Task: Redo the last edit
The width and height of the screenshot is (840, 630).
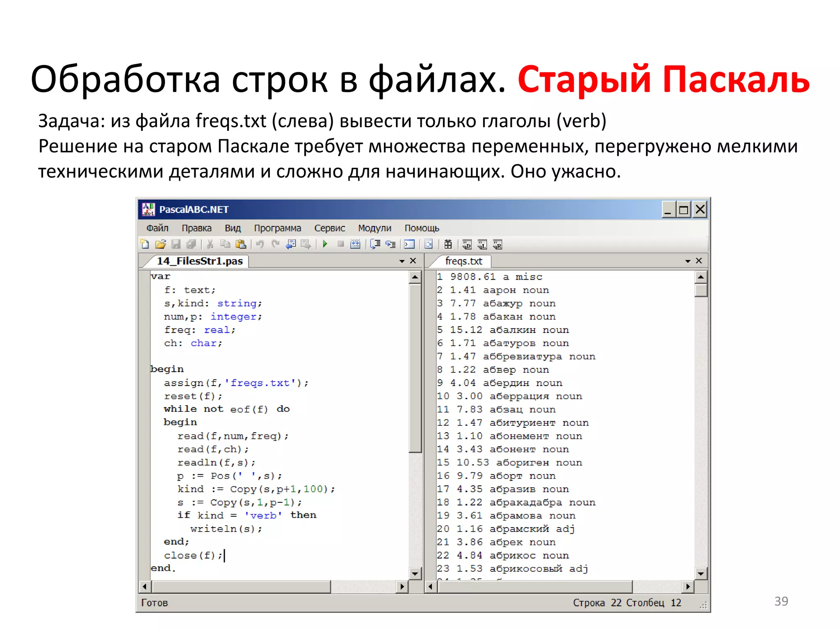Action: pos(276,244)
